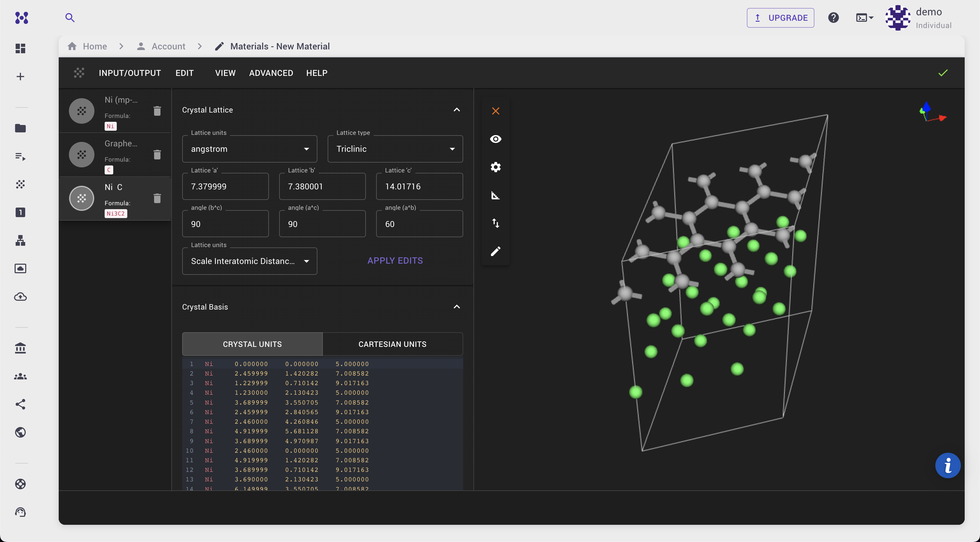Select the materials icon in the left sidebar
Image resolution: width=980 pixels, height=542 pixels.
20,184
